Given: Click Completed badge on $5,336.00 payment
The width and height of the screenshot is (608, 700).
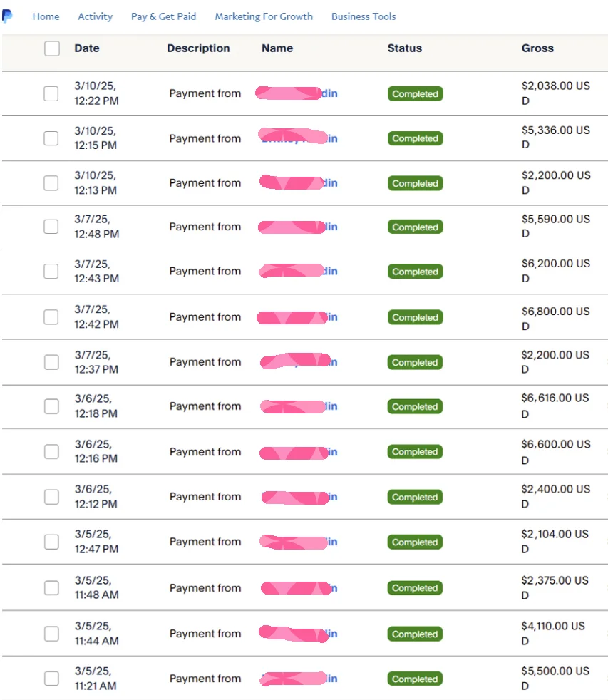Looking at the screenshot, I should pyautogui.click(x=415, y=138).
